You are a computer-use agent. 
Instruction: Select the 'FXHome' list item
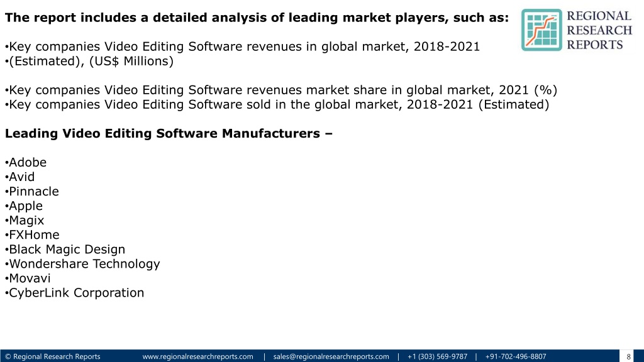32,235
